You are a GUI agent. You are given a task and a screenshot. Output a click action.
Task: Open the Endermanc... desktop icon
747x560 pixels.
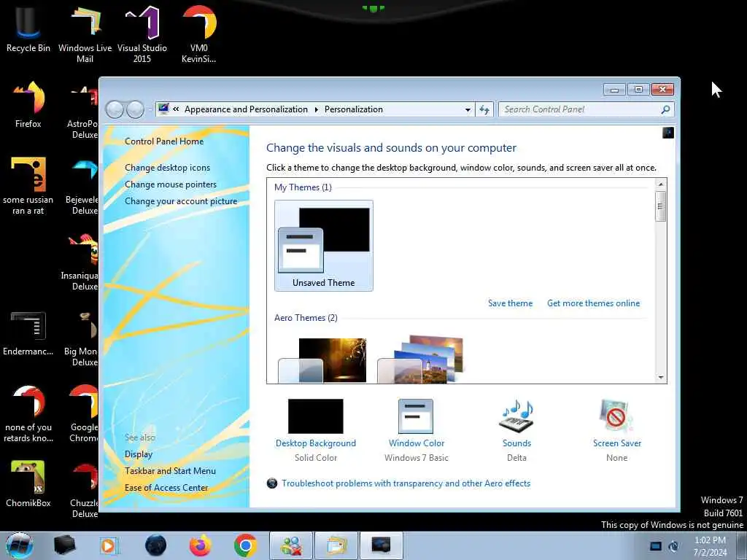point(28,333)
